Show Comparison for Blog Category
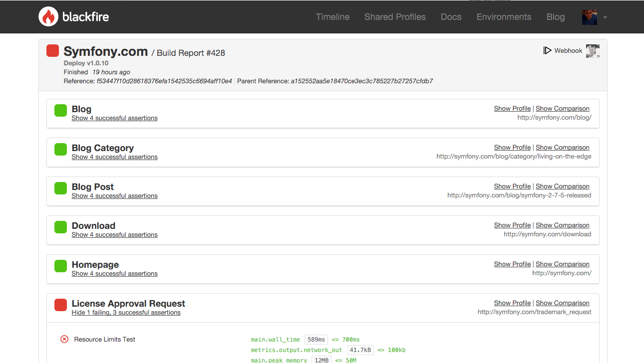The height and width of the screenshot is (363, 644). [x=563, y=148]
